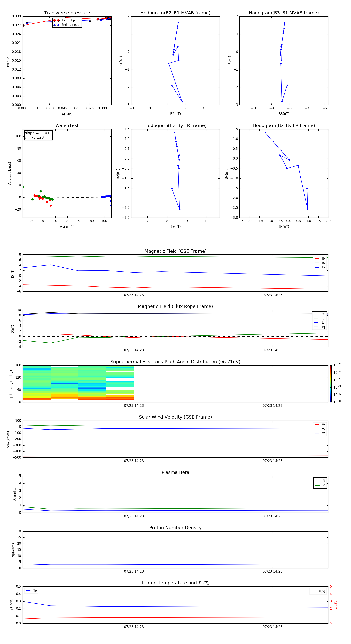This screenshot has height=644, width=351.
Task: Select the "Tp" legend entry
Action: click(31, 591)
